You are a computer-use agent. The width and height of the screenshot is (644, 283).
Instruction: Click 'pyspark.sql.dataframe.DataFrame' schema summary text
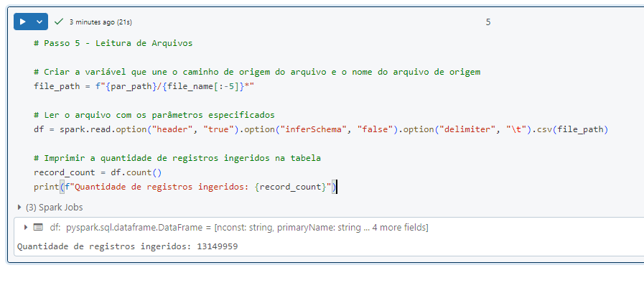(247, 227)
